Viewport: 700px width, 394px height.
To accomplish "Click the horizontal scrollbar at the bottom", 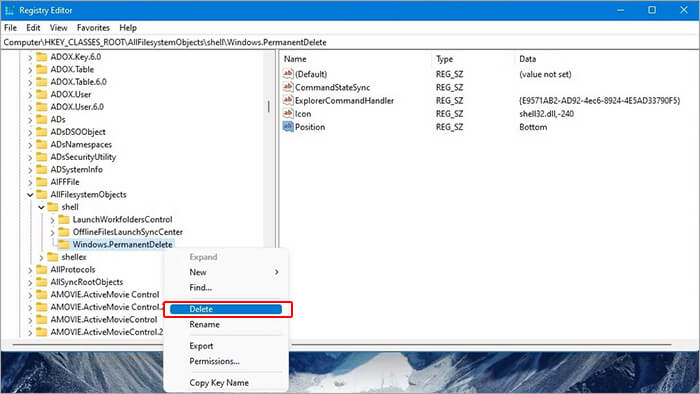I will click(342, 344).
